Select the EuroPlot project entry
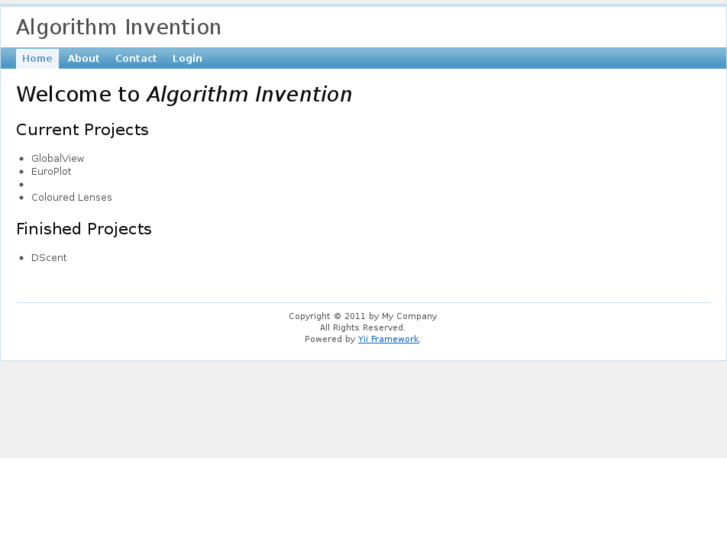 coord(51,172)
